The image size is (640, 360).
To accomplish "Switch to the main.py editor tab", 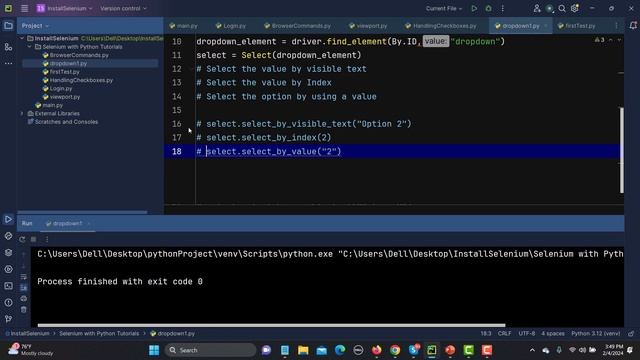I will [x=183, y=26].
